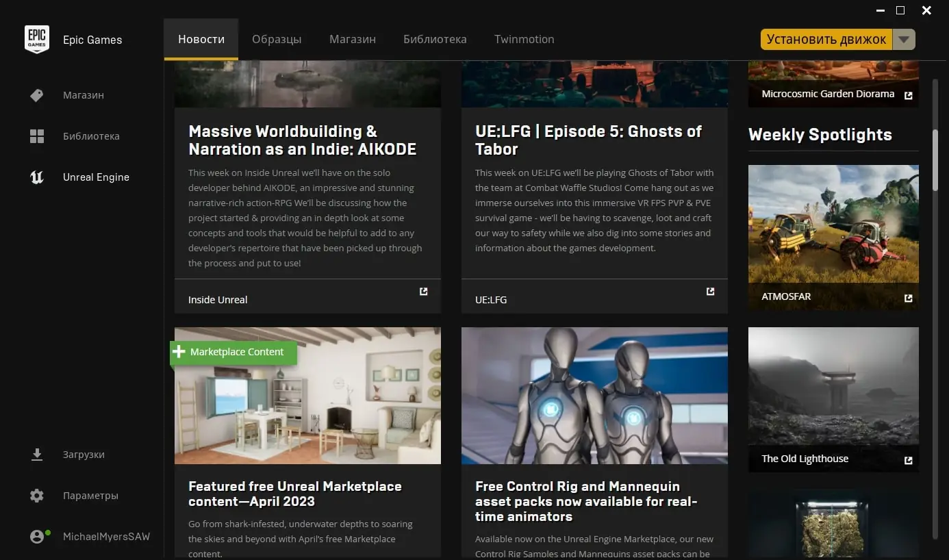Open the Featured free Unreal Marketplace content article

click(x=295, y=494)
